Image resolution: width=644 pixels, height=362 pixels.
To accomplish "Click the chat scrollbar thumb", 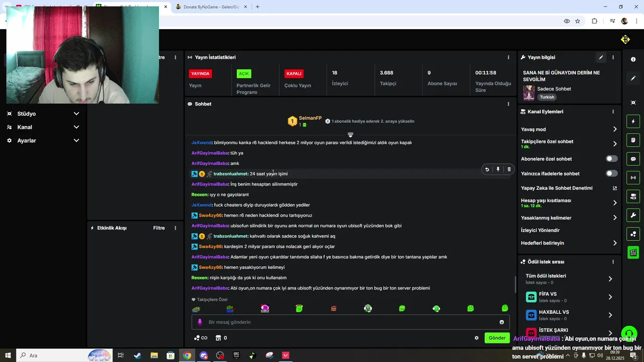I will 515,285.
